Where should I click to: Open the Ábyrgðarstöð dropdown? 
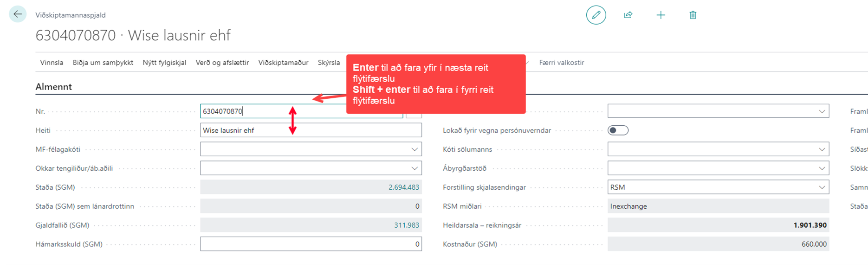pos(822,168)
